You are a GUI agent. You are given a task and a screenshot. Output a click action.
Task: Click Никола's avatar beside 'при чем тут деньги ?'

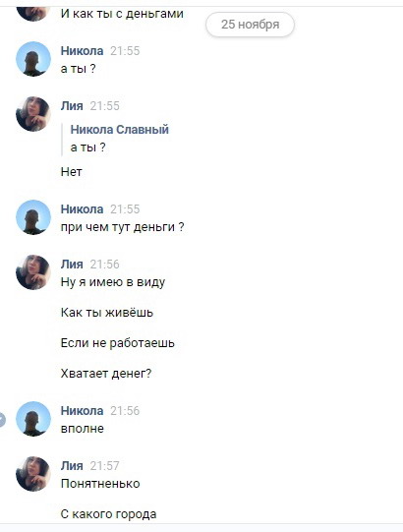tap(33, 217)
